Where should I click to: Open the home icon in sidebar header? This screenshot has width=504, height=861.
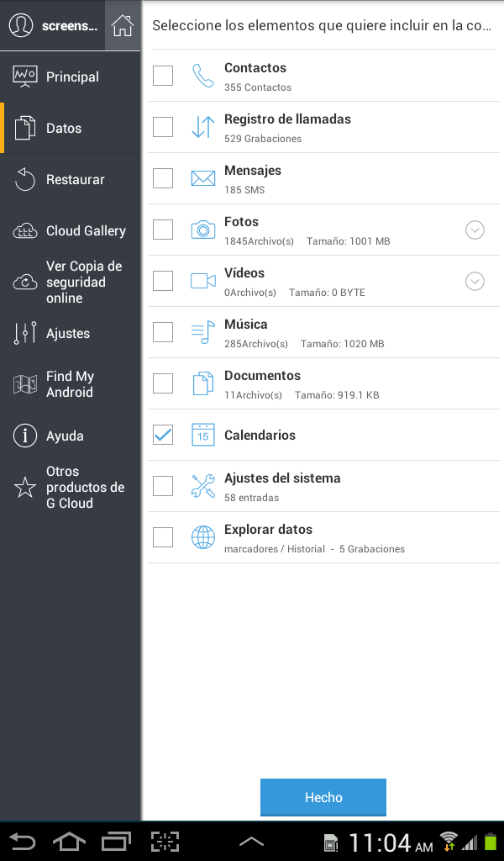[x=123, y=25]
